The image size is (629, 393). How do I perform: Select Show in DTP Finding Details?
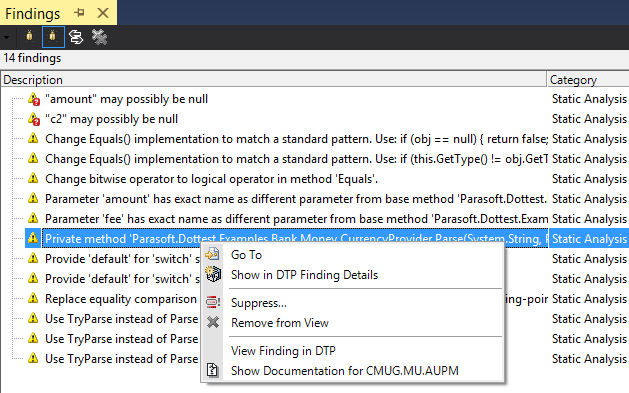(x=304, y=275)
